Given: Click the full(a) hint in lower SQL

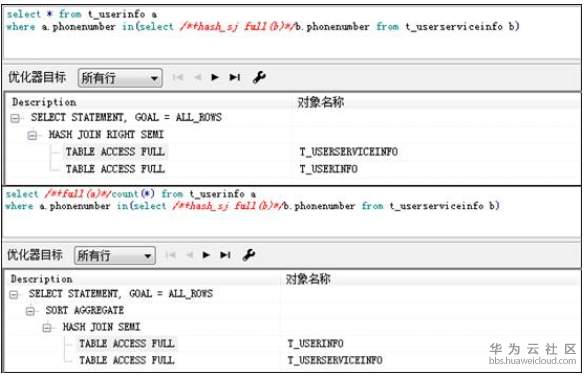Looking at the screenshot, I should tap(78, 194).
